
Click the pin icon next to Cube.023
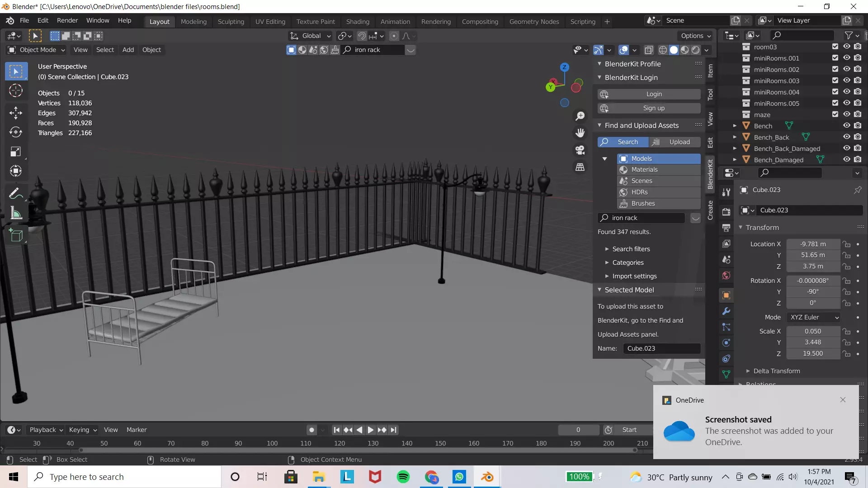click(858, 190)
